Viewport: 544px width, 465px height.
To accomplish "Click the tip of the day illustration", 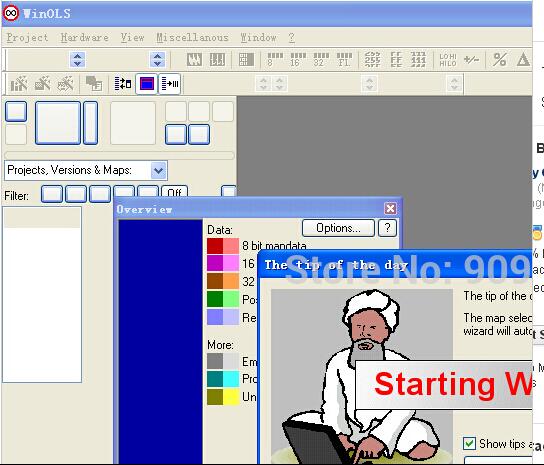I will (362, 377).
